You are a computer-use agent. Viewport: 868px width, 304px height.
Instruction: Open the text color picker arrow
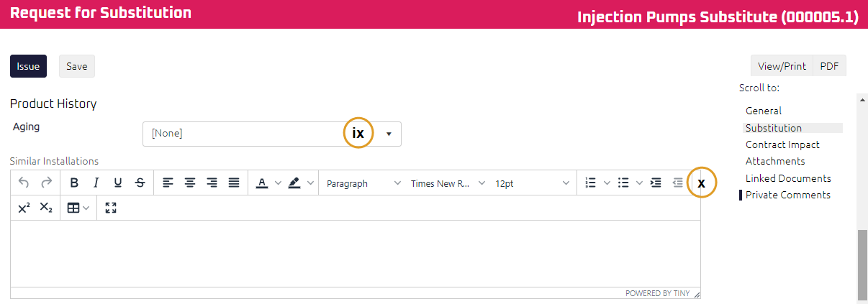click(279, 183)
